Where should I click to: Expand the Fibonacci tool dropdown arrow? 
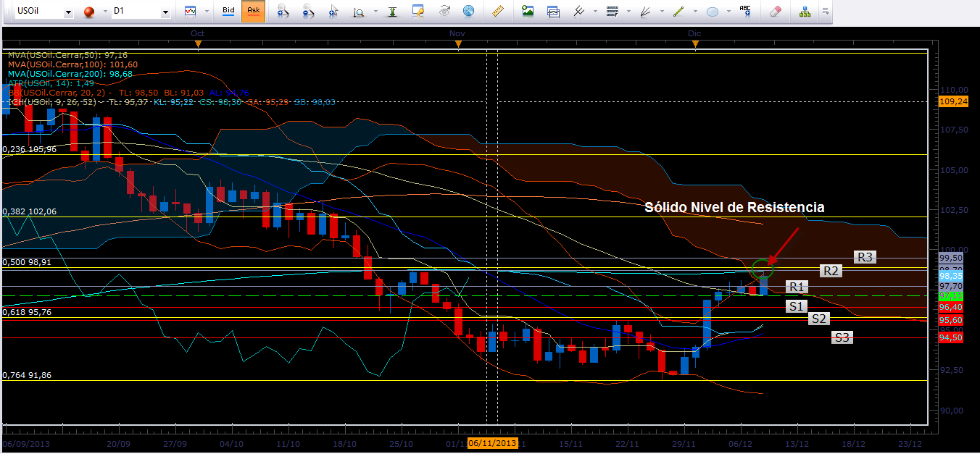click(627, 12)
